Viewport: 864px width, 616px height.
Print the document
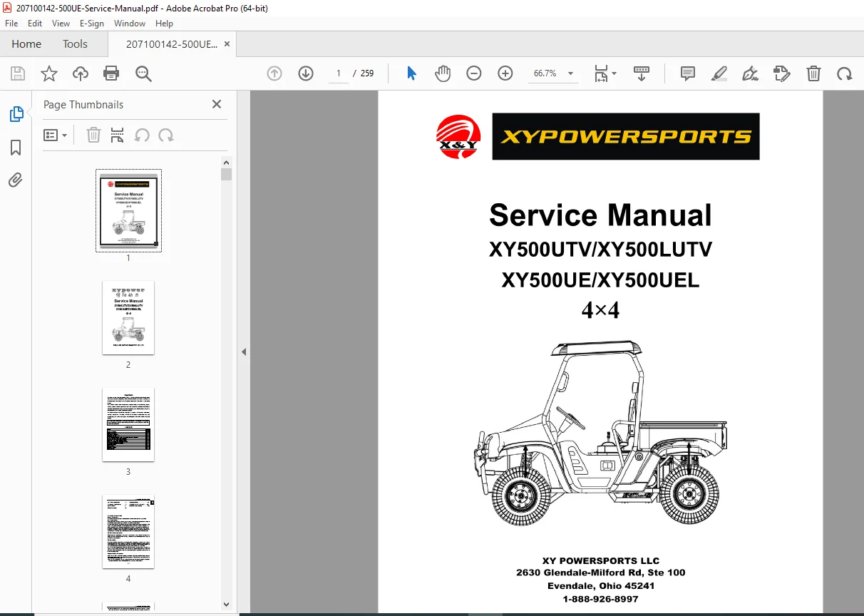pyautogui.click(x=111, y=73)
